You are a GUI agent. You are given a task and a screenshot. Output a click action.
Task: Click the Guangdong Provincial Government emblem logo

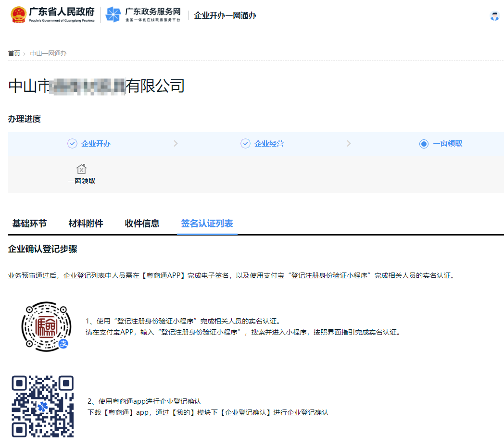pyautogui.click(x=18, y=14)
